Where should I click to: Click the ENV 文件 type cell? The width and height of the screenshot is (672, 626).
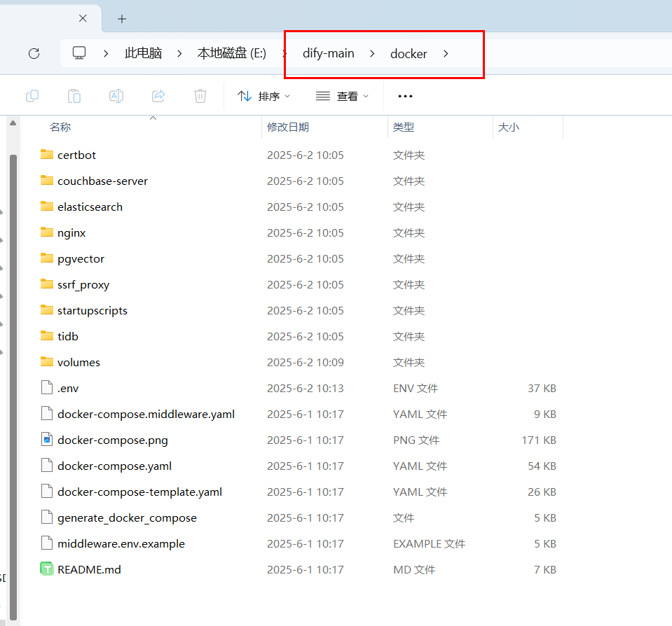point(416,389)
